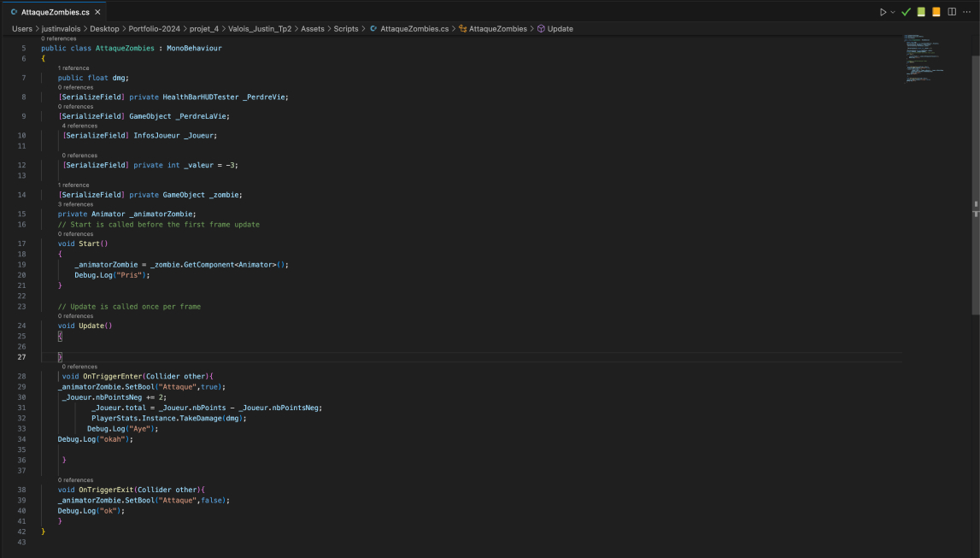Click the AttaqueZombies class breadcrumb
This screenshot has width=980, height=558.
click(x=497, y=28)
